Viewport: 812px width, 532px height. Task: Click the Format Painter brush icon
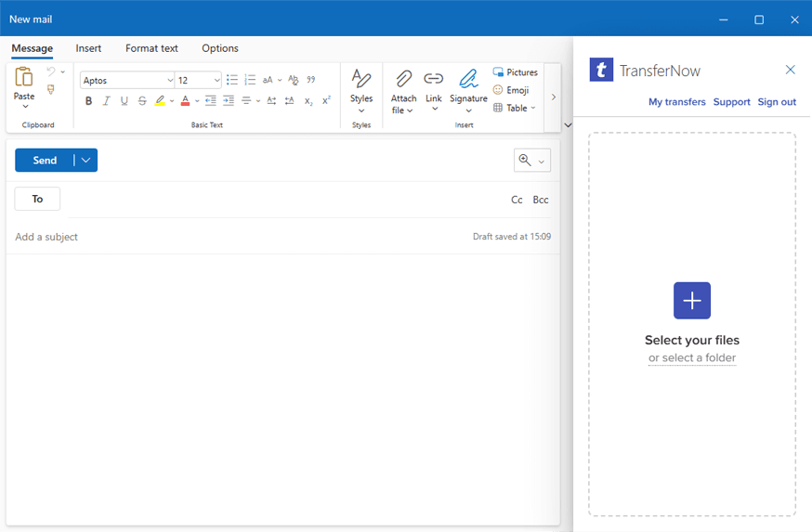coord(51,90)
